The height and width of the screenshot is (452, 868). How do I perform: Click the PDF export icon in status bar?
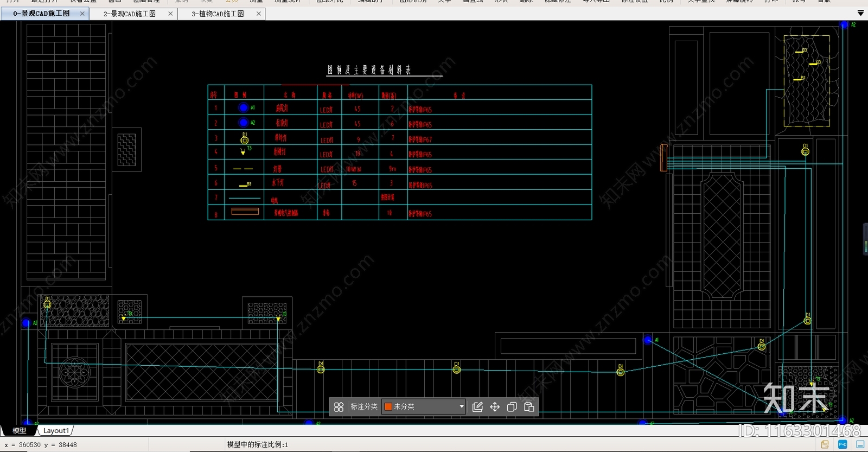[x=825, y=444]
